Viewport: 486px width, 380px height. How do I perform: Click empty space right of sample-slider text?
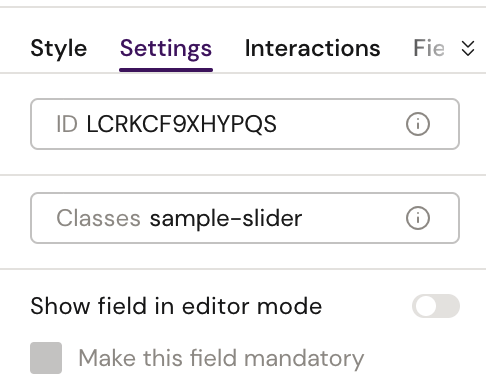(353, 218)
